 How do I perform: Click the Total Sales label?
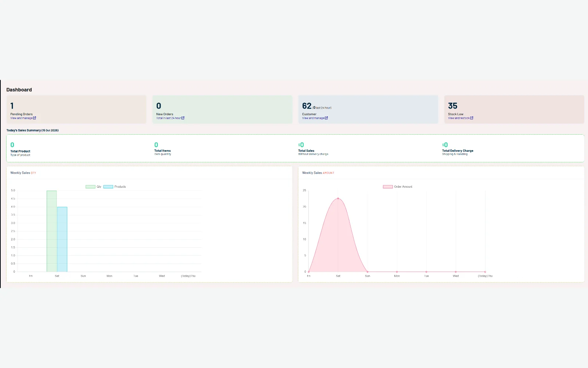(306, 151)
